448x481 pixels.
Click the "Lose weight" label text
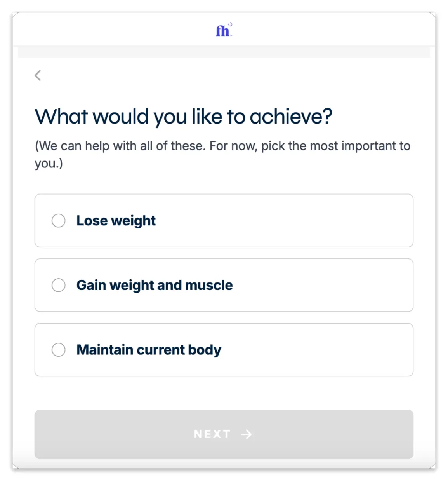(x=116, y=221)
